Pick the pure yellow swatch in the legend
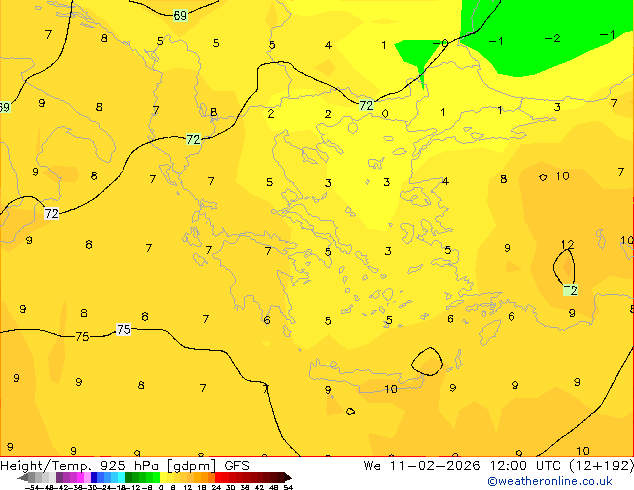 pos(163,477)
